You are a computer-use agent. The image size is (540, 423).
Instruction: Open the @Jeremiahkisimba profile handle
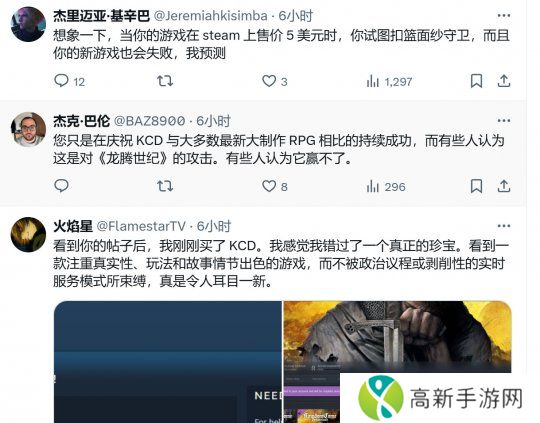click(210, 16)
